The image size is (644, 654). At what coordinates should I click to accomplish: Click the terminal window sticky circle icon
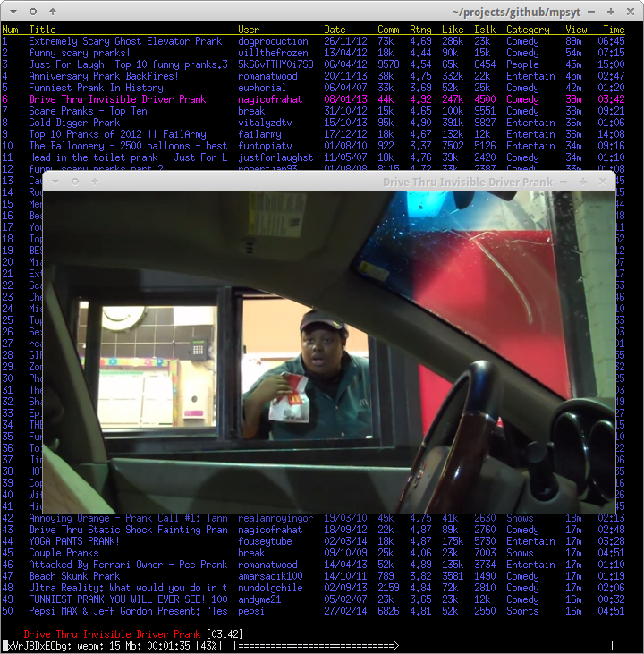pyautogui.click(x=33, y=12)
